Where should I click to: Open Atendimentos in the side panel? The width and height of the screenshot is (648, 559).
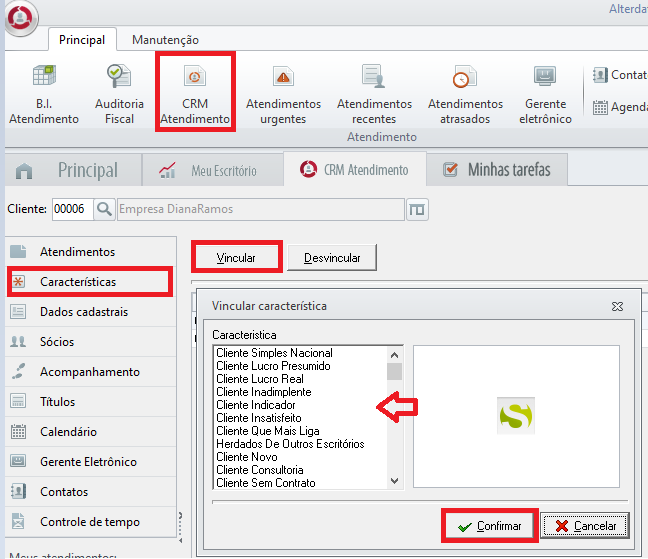coord(91,252)
